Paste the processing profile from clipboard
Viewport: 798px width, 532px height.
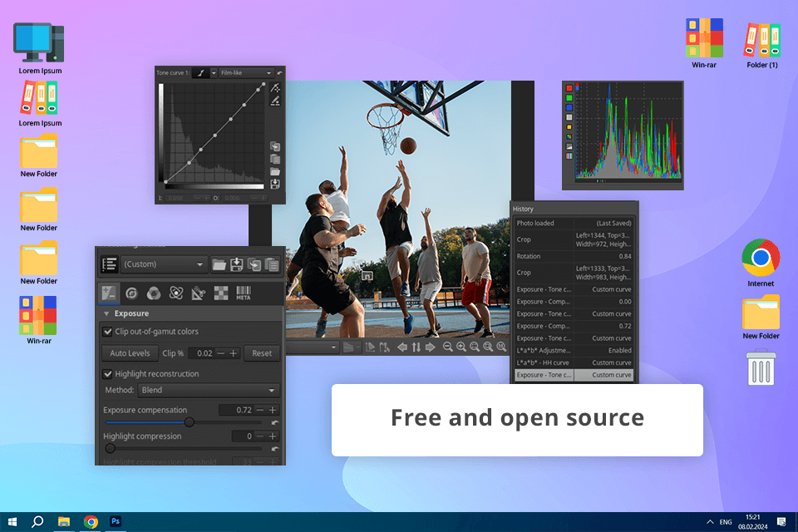click(x=272, y=264)
